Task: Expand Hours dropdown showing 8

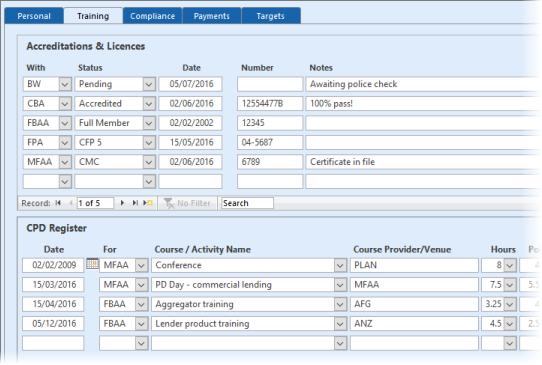Action: [510, 265]
